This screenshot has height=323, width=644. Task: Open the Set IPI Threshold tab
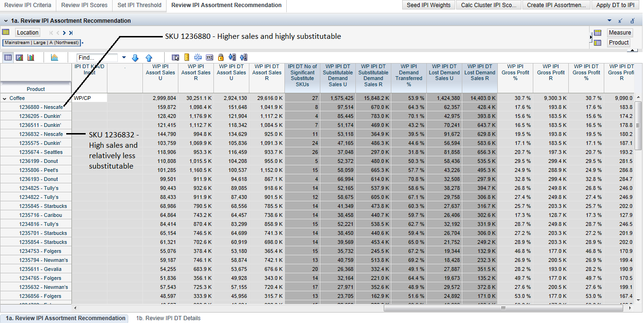(139, 5)
